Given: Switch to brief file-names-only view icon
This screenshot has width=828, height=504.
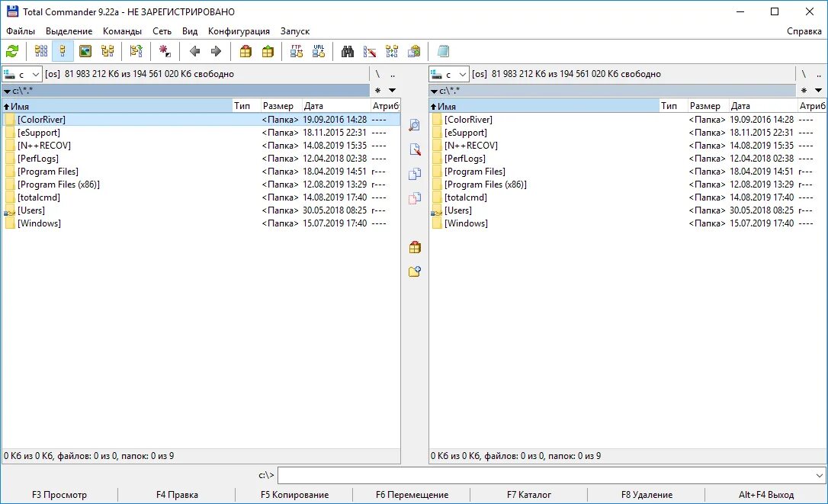Looking at the screenshot, I should 40,51.
